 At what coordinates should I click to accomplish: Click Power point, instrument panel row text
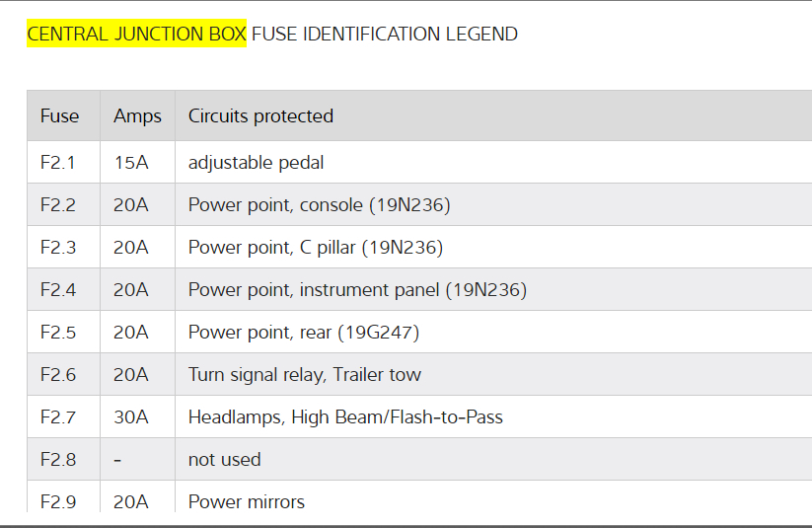tap(357, 290)
